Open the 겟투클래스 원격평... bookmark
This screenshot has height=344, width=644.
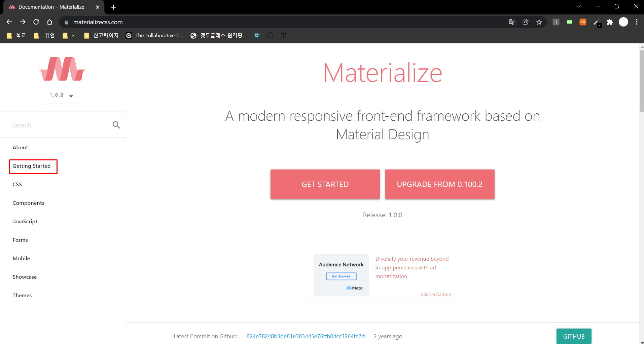[218, 36]
